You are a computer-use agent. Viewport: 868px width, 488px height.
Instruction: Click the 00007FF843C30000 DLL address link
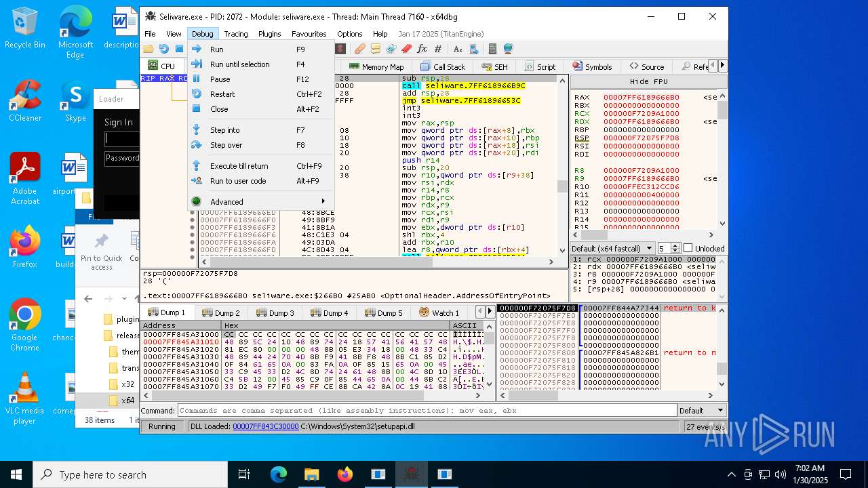tap(265, 426)
